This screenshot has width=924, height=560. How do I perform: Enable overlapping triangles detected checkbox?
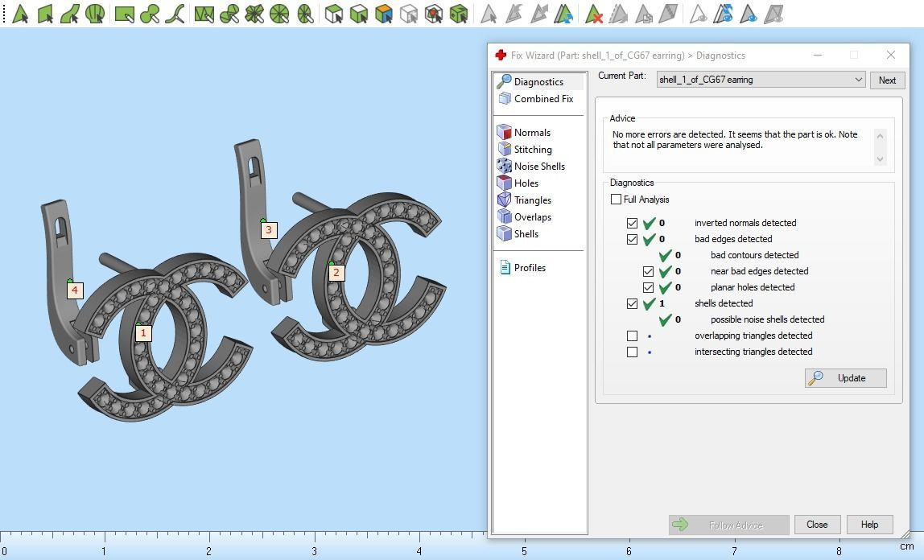coord(633,336)
